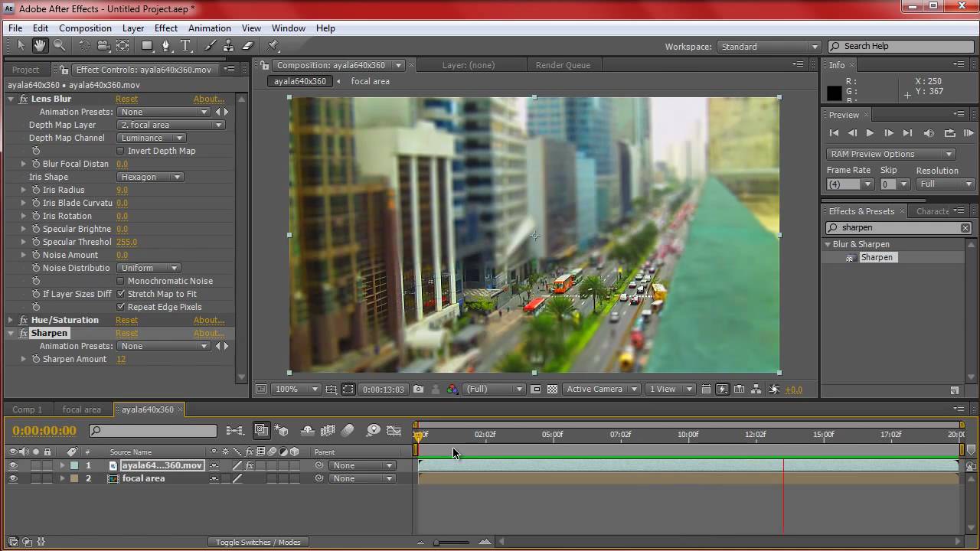The image size is (980, 551).
Task: Click RAM Preview button
Action: pyautogui.click(x=968, y=133)
